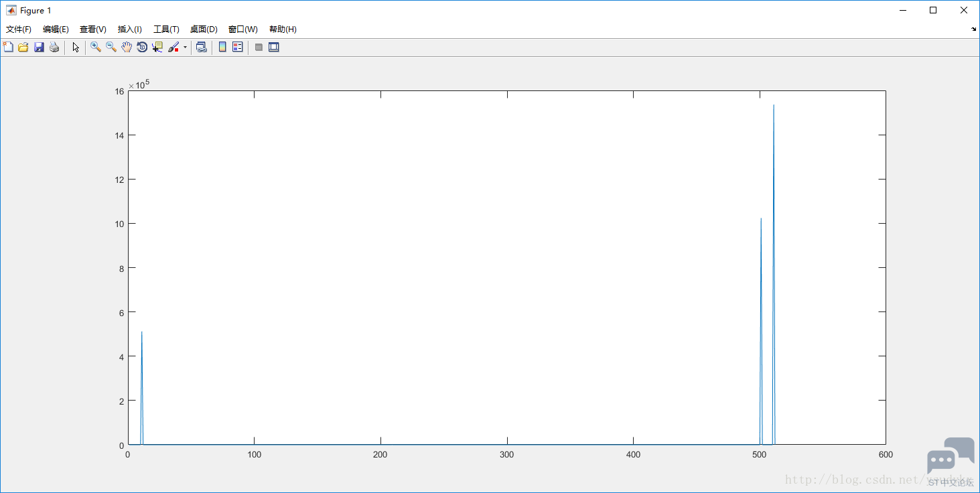This screenshot has height=493, width=980.
Task: Click the x-axis tick label 400
Action: [x=633, y=455]
